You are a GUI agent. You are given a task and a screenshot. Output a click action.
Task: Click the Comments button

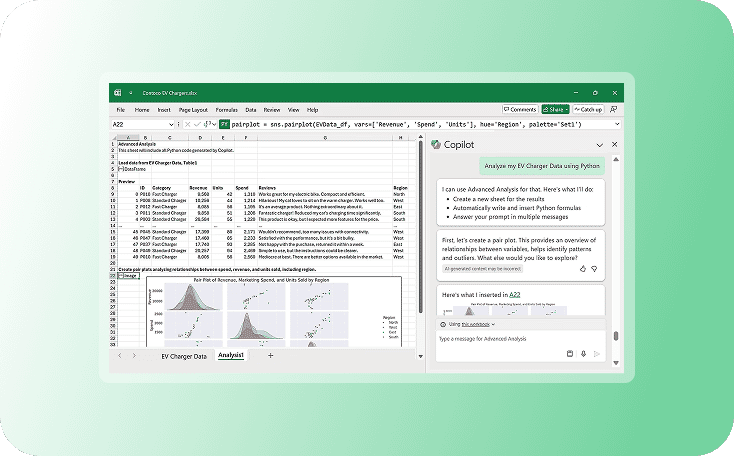click(520, 109)
